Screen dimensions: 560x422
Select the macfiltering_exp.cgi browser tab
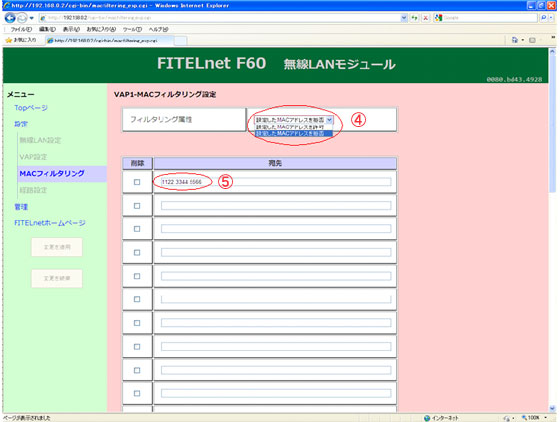pos(109,41)
